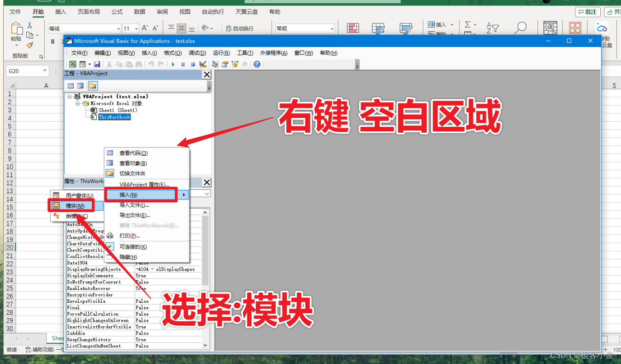Click the Undo arrow in VBA toolbar

151,64
